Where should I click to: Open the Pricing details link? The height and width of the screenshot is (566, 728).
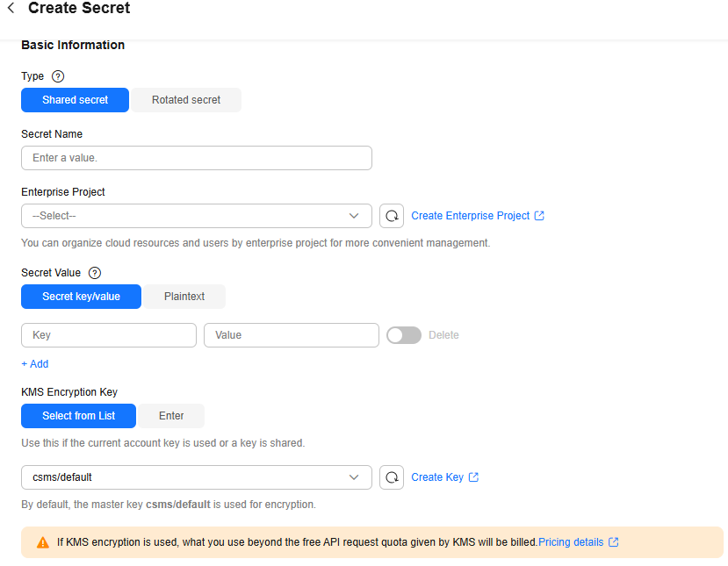click(x=570, y=542)
